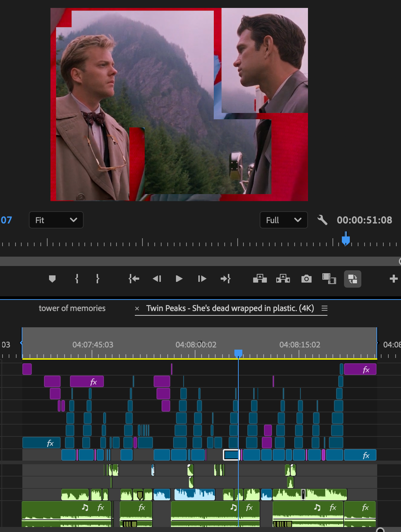Viewport: 401px width, 532px height.
Task: Click ruler at 04:07:45:03
Action: click(x=93, y=345)
